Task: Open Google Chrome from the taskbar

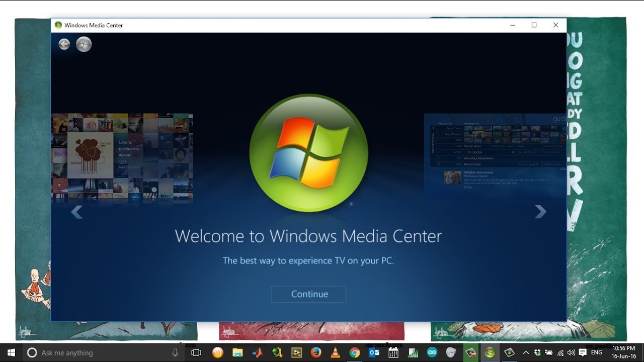Action: click(x=355, y=352)
